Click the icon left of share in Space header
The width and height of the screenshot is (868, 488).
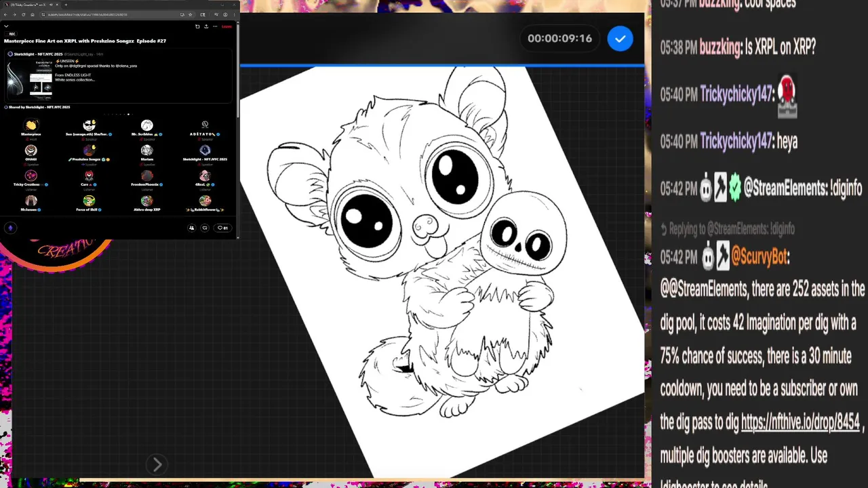(197, 26)
